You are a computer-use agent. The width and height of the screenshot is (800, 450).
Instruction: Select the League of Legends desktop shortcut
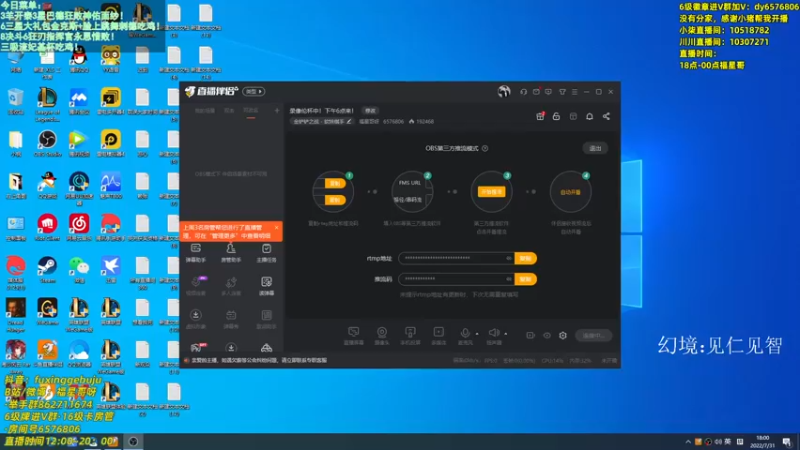point(47,105)
